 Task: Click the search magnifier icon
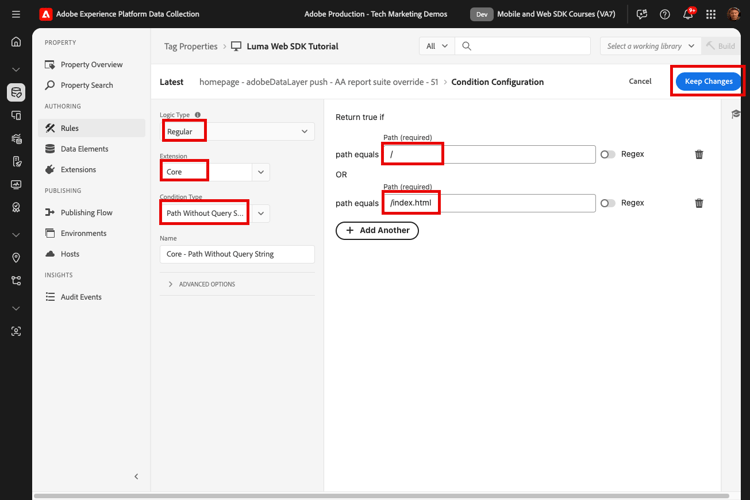[466, 46]
